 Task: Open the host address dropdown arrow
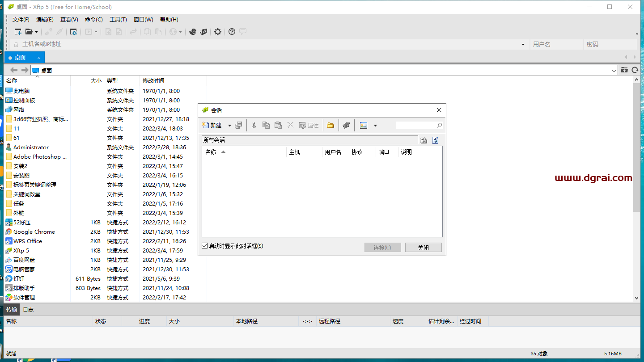523,44
